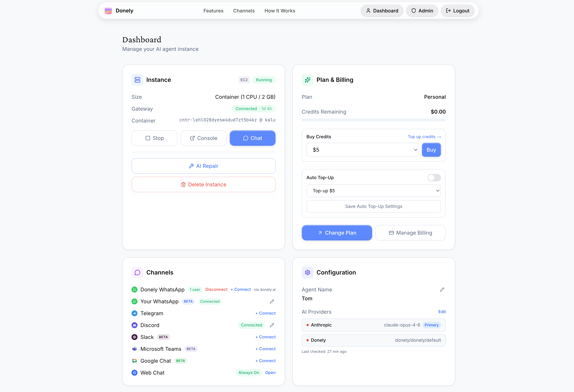
Task: Go to How It Works
Action: pyautogui.click(x=280, y=11)
